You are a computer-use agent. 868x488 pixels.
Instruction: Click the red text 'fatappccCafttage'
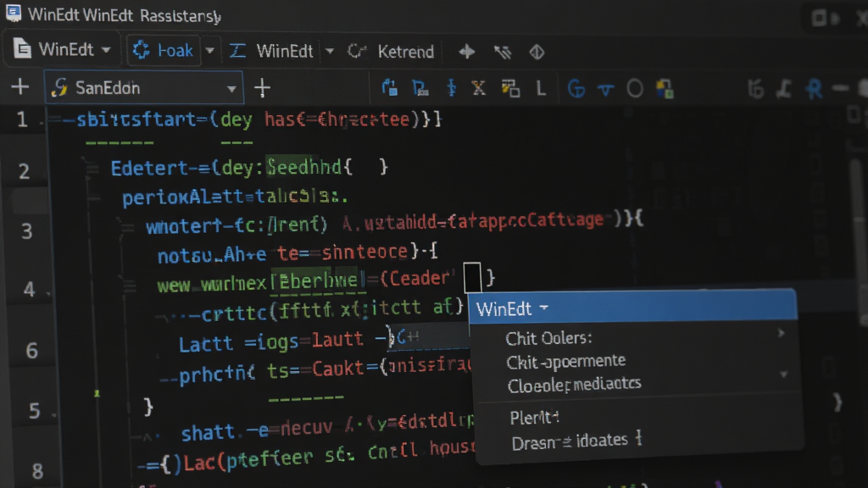[525, 221]
